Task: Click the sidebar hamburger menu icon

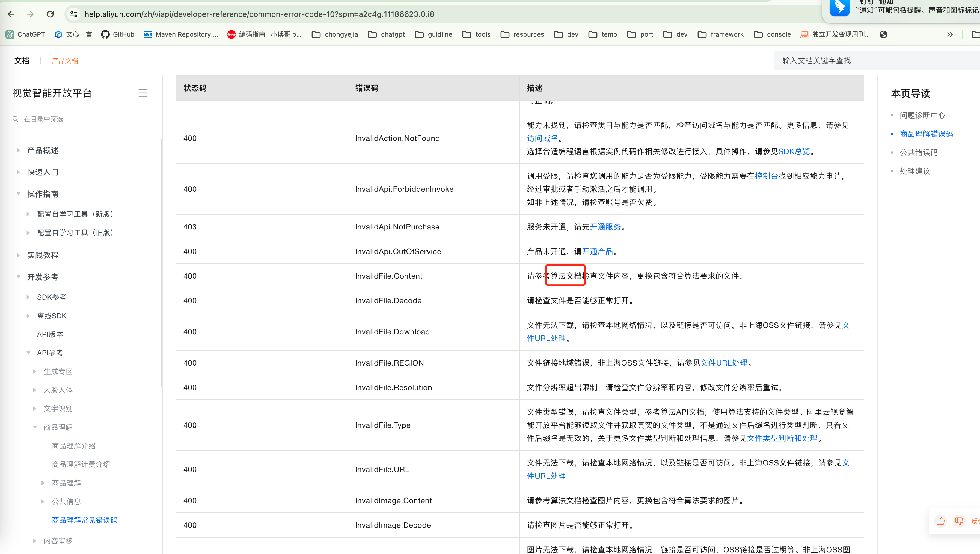Action: click(x=143, y=93)
